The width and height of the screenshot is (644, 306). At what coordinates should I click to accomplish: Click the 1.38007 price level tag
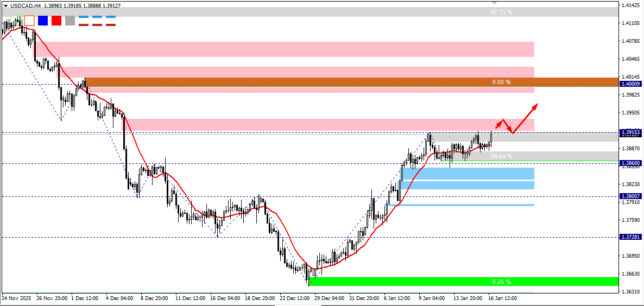coord(631,196)
